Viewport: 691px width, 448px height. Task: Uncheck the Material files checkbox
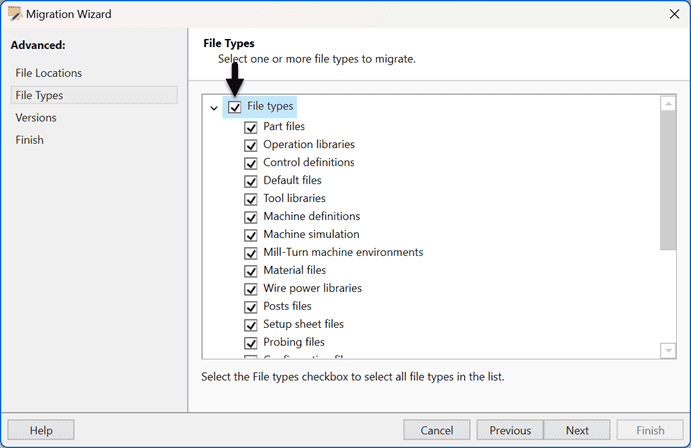click(251, 271)
